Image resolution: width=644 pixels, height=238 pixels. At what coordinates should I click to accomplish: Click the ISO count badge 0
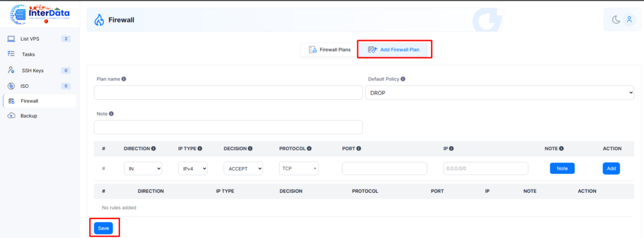[x=65, y=86]
